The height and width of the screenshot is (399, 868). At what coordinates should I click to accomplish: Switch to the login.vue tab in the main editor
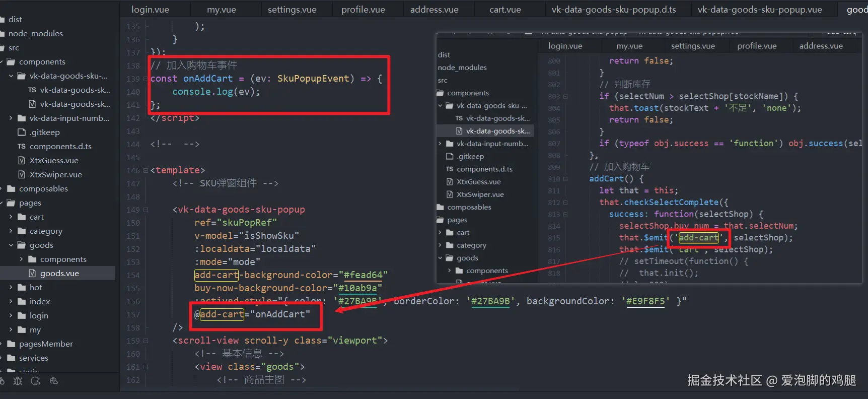pos(150,10)
